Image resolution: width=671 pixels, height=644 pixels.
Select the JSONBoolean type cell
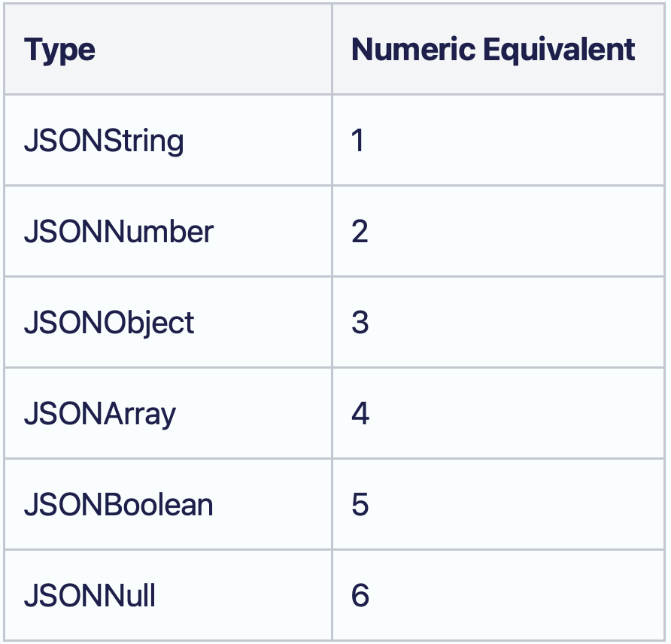tap(119, 505)
